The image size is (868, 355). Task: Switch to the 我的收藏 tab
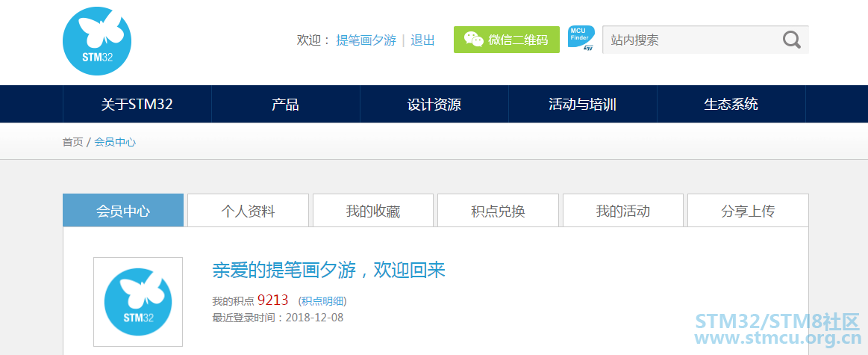point(373,210)
